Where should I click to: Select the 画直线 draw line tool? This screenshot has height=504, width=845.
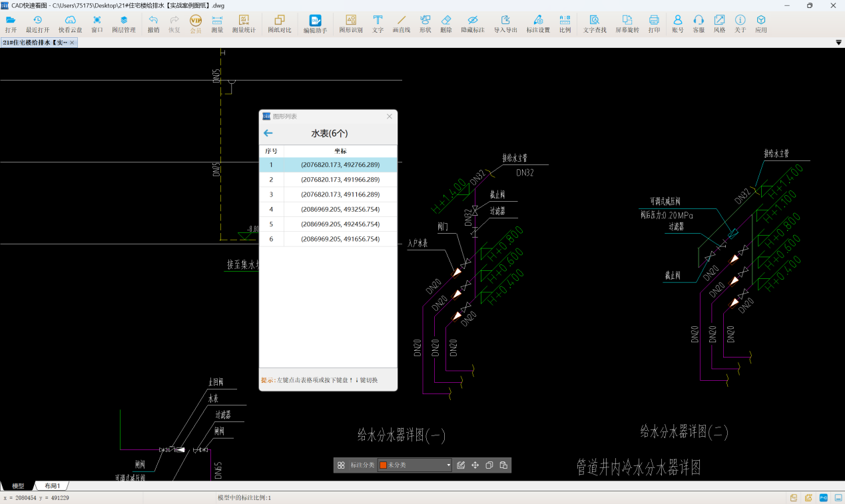coord(401,24)
